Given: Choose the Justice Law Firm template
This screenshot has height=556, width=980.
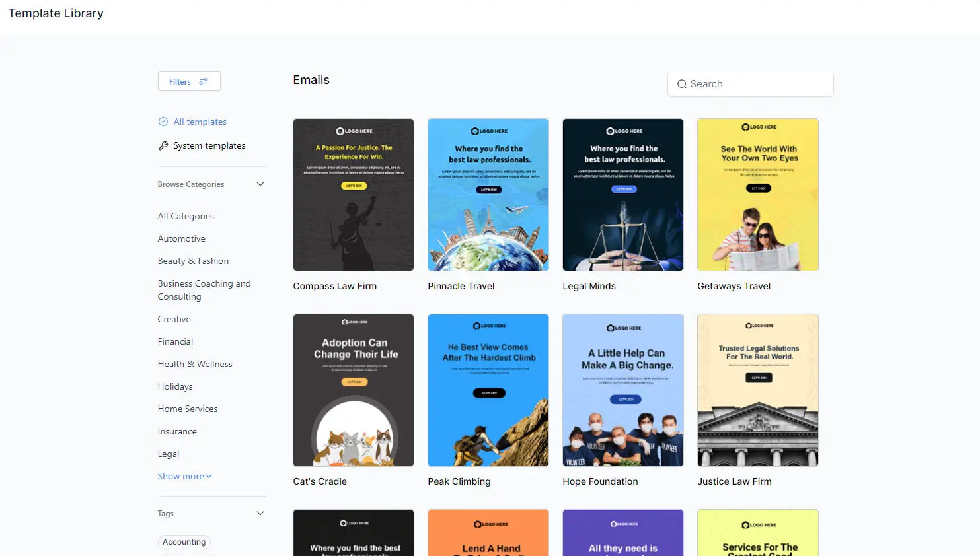Looking at the screenshot, I should (x=758, y=390).
